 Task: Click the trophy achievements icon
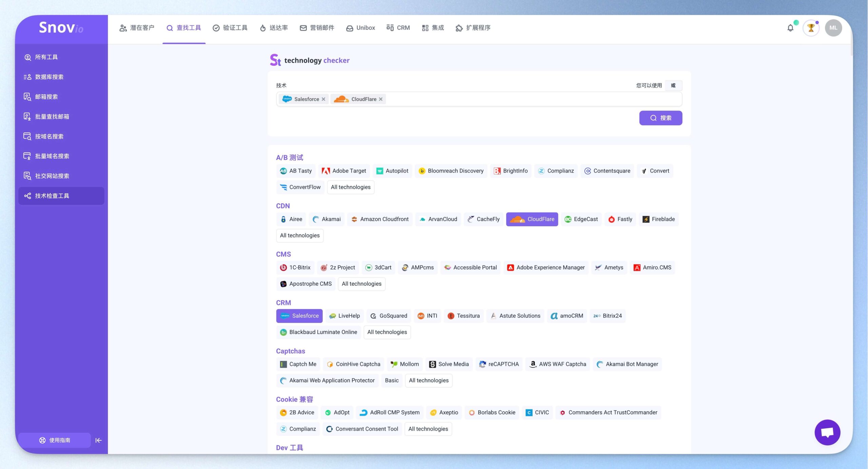coord(811,28)
